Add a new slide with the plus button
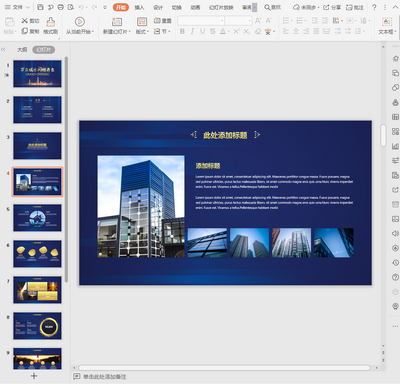 coord(34,376)
